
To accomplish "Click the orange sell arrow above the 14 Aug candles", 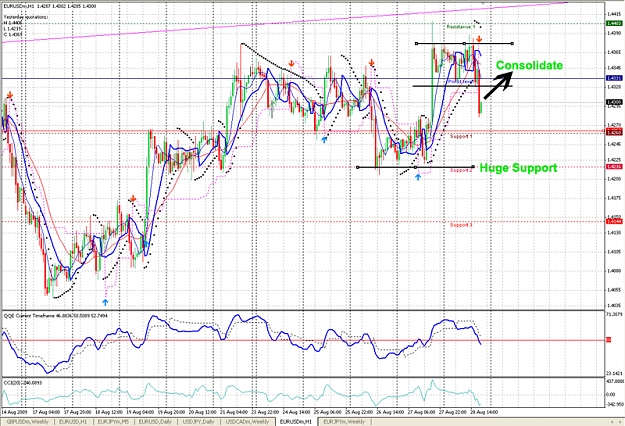I will coord(10,95).
